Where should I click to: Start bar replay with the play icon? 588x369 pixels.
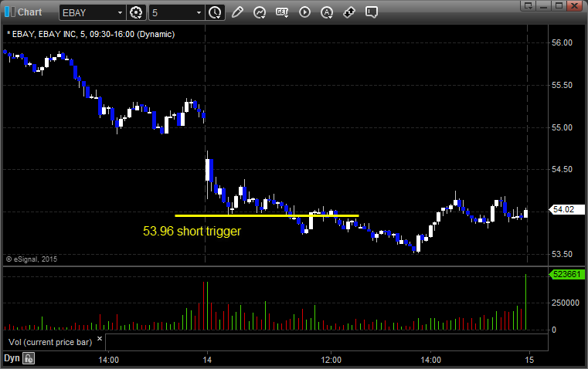pos(304,12)
